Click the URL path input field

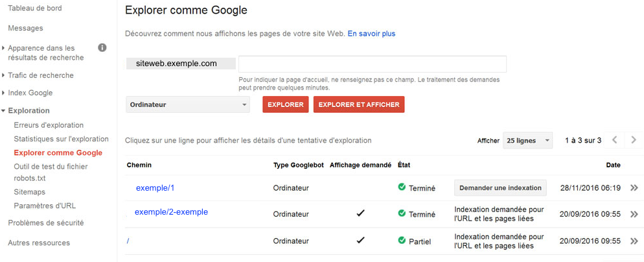(x=372, y=64)
